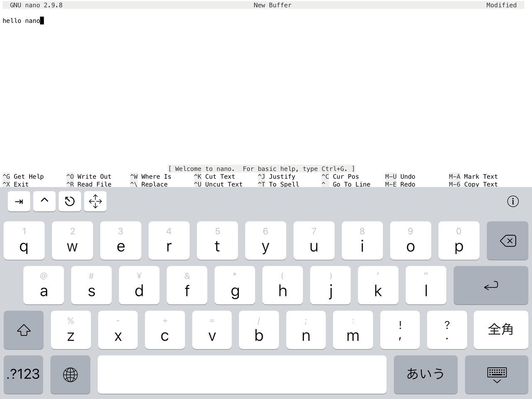Screen dimensions: 532x399
Task: Tap the question mark and period key
Action: click(447, 330)
